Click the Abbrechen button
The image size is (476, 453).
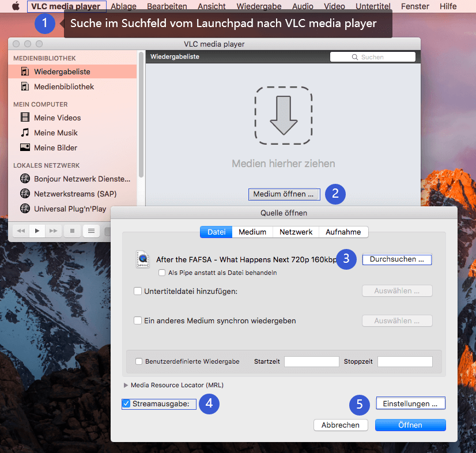pyautogui.click(x=341, y=425)
